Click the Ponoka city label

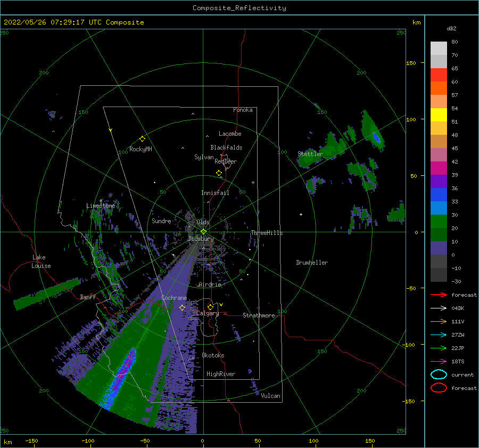coord(243,110)
